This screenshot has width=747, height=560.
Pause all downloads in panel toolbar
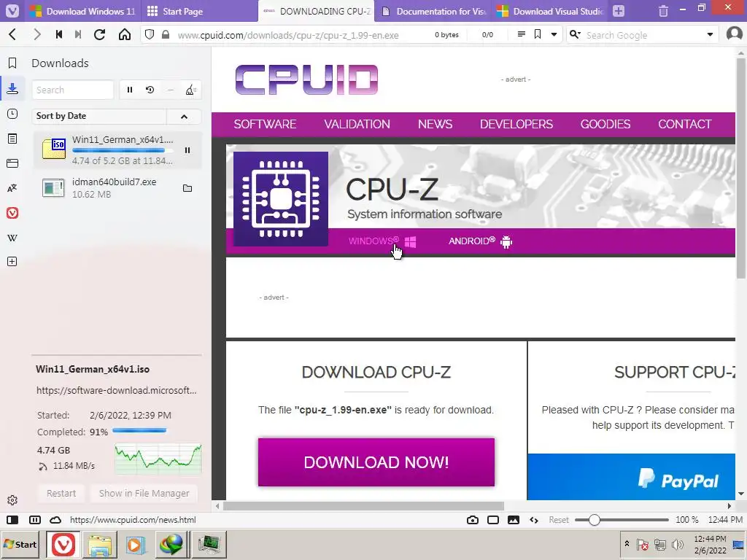click(x=130, y=90)
